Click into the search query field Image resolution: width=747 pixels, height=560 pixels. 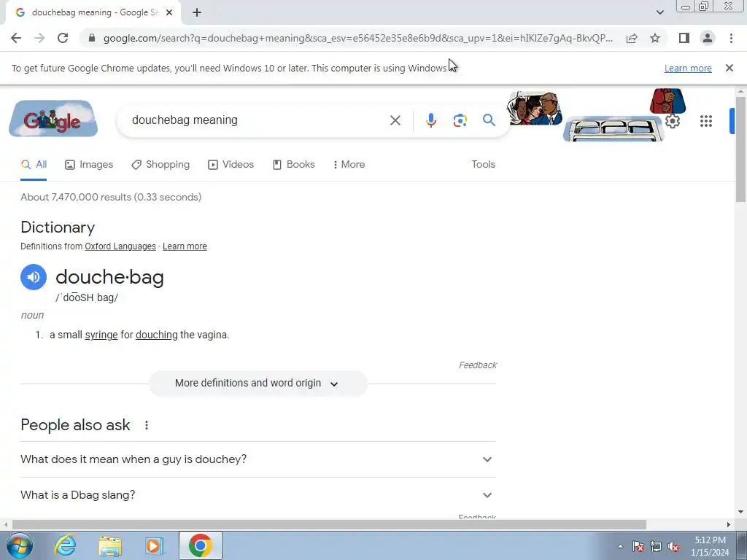pyautogui.click(x=258, y=120)
